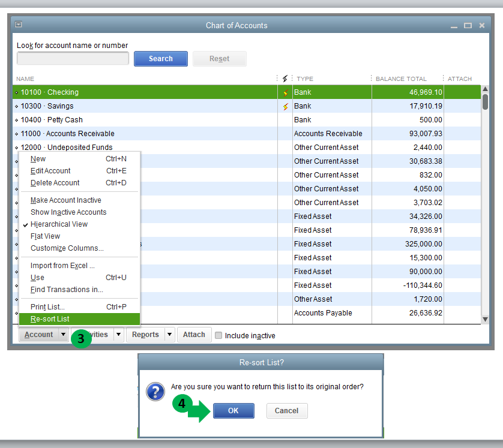
Task: Click the Other Asset type cell
Action: coord(332,299)
